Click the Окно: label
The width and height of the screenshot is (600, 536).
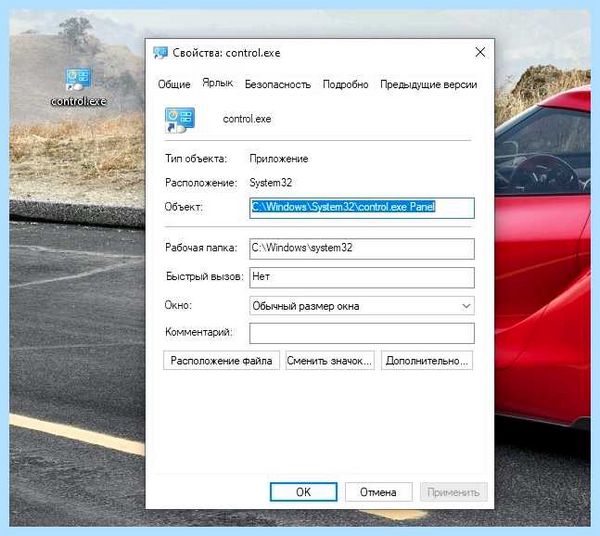click(178, 305)
